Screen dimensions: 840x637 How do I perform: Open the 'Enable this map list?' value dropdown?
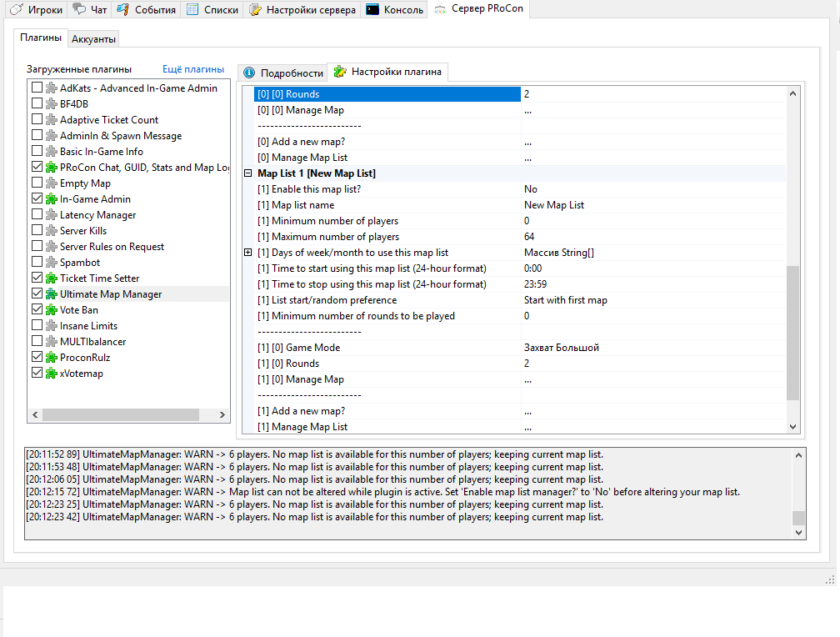[x=653, y=189]
